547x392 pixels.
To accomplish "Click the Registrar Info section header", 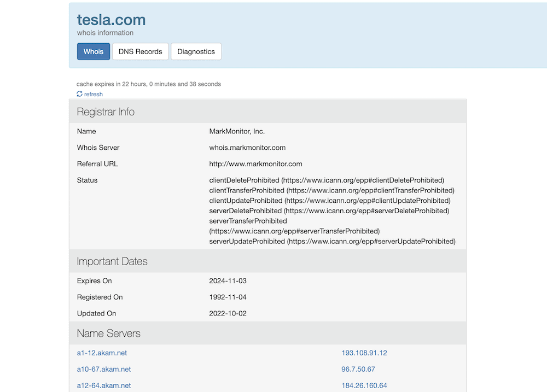I will coord(267,112).
